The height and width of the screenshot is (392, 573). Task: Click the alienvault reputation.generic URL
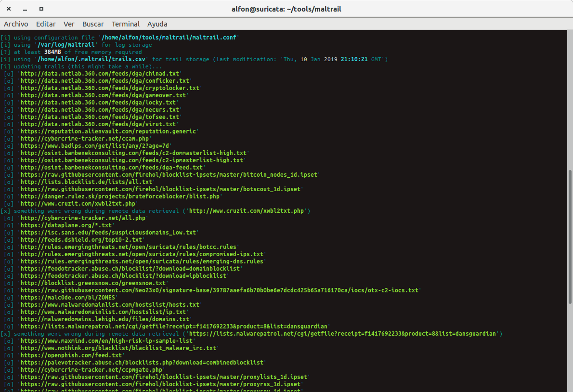point(108,131)
